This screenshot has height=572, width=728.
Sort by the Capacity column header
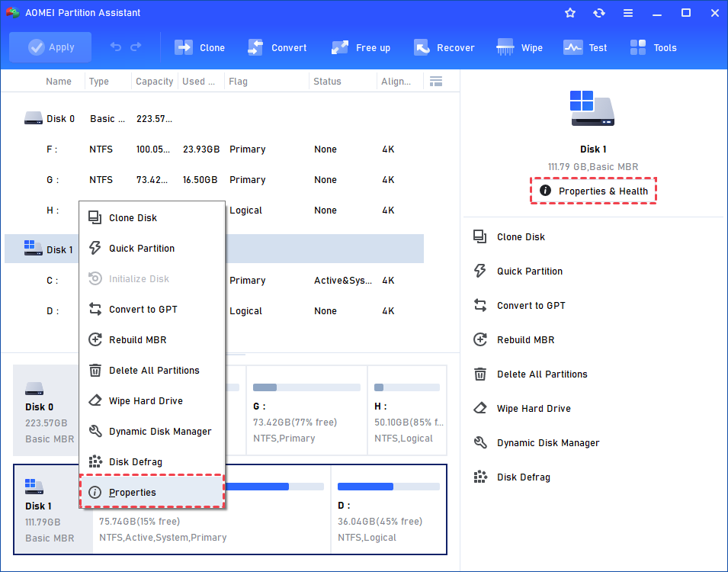(154, 82)
